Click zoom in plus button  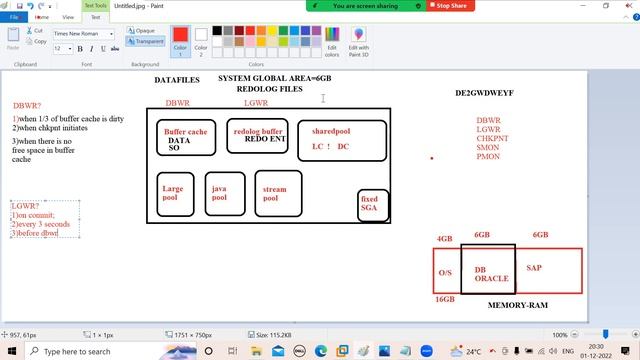tap(636, 334)
